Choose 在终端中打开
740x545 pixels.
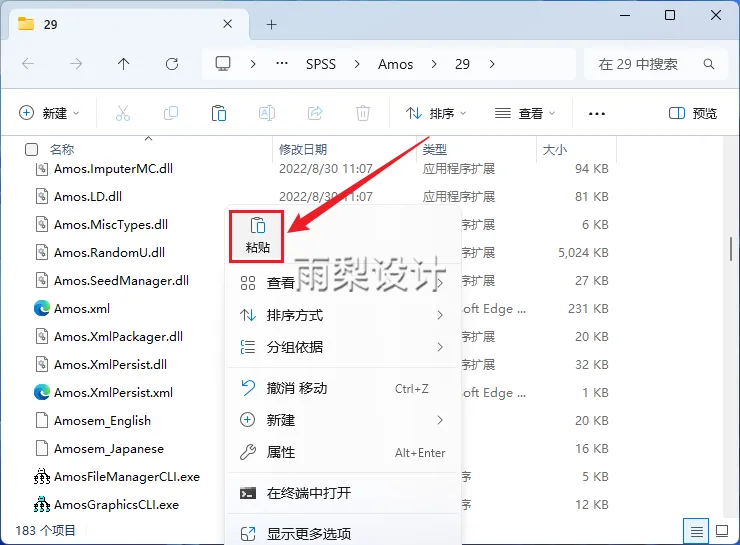point(343,493)
